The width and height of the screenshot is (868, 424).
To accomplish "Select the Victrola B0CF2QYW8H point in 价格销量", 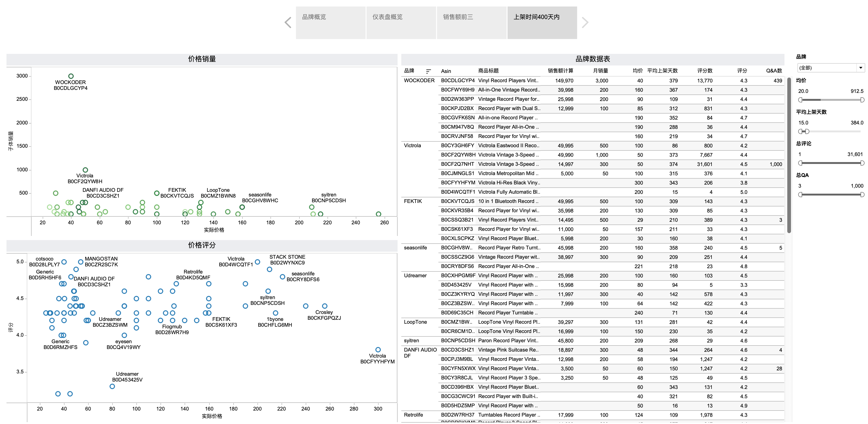I will point(85,170).
